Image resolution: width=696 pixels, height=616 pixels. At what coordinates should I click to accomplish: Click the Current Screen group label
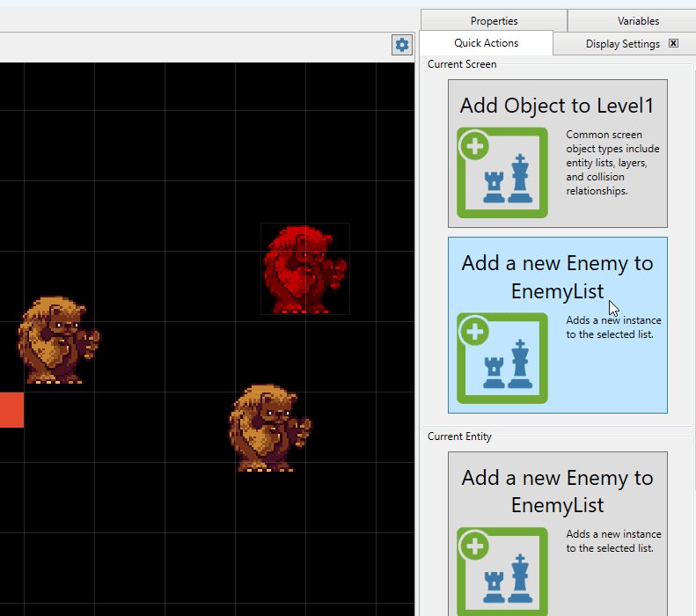(462, 64)
